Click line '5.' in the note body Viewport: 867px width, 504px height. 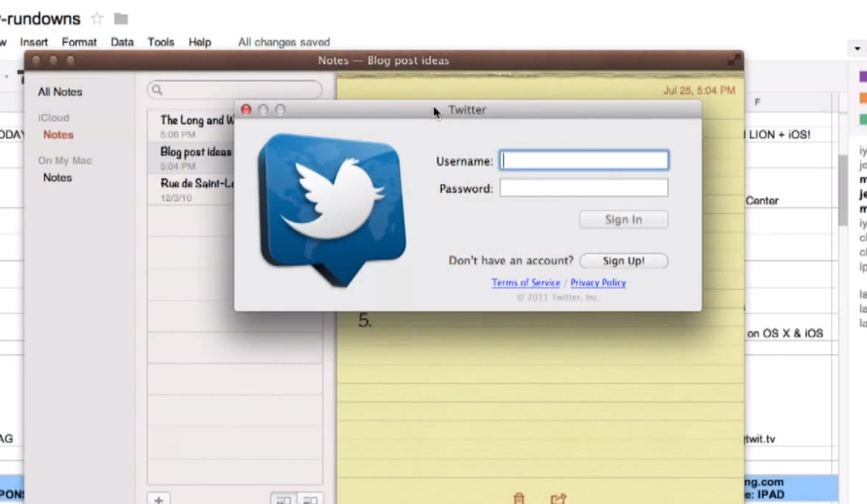tap(365, 320)
